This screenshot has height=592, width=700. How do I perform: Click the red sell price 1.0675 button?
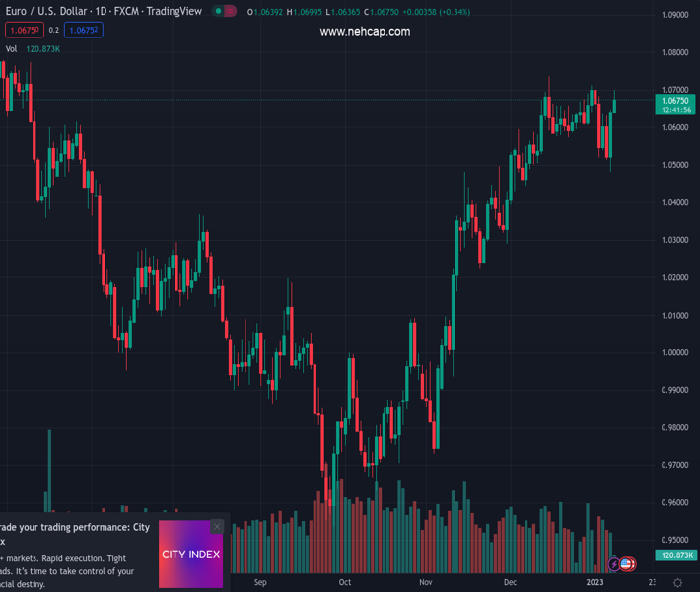25,31
